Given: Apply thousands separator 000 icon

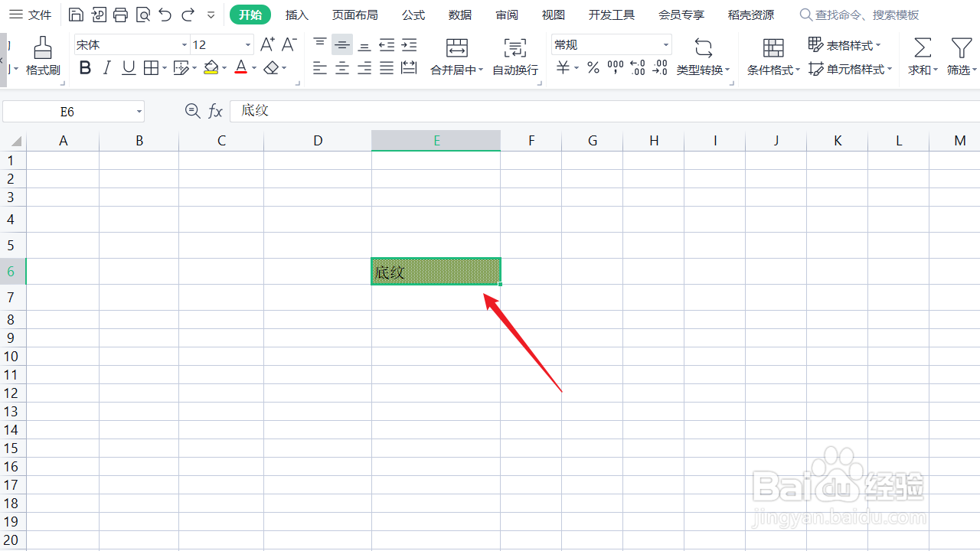Looking at the screenshot, I should pyautogui.click(x=616, y=68).
